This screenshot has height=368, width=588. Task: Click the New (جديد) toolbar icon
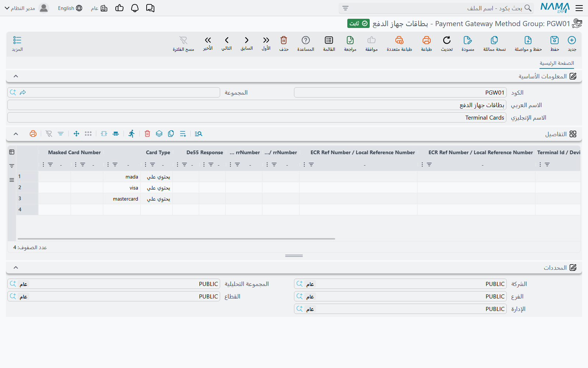[x=572, y=43]
